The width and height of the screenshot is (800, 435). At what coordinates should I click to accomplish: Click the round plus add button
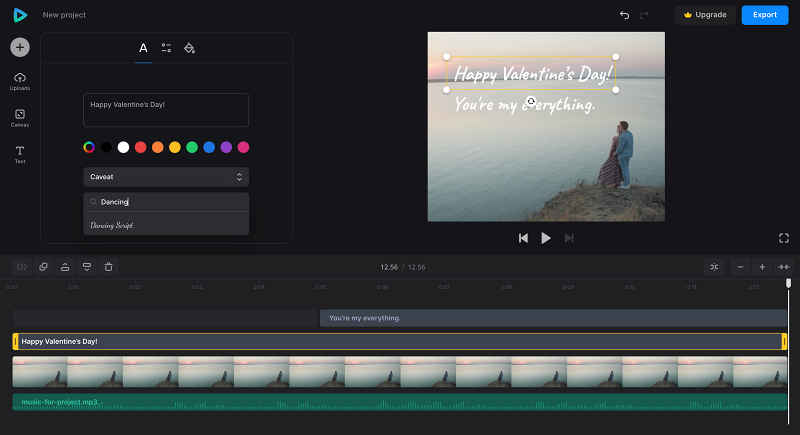(20, 47)
